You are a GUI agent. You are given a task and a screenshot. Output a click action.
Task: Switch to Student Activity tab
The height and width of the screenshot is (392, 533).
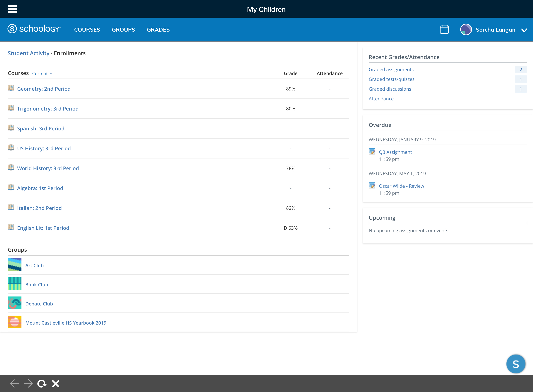tap(28, 53)
